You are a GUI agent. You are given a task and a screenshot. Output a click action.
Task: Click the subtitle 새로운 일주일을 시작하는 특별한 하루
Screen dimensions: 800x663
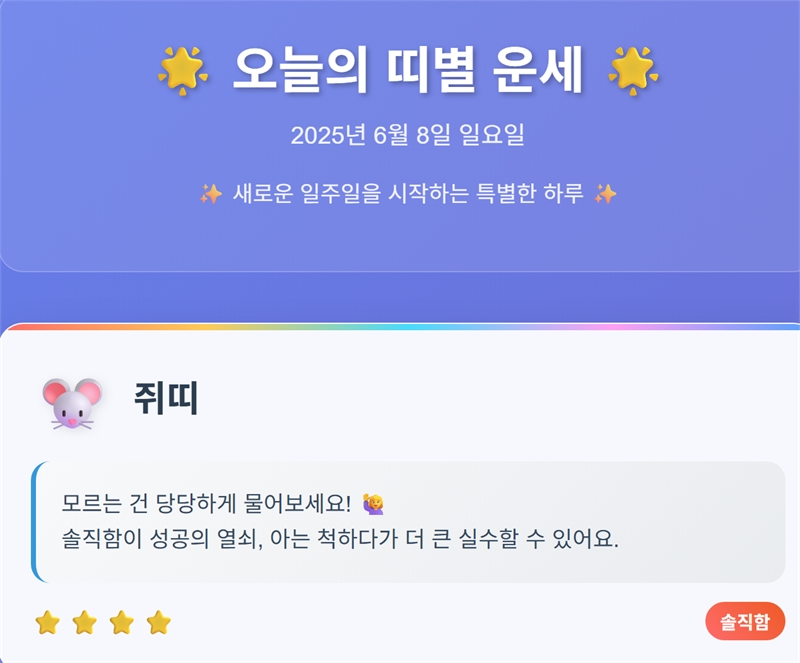point(407,194)
